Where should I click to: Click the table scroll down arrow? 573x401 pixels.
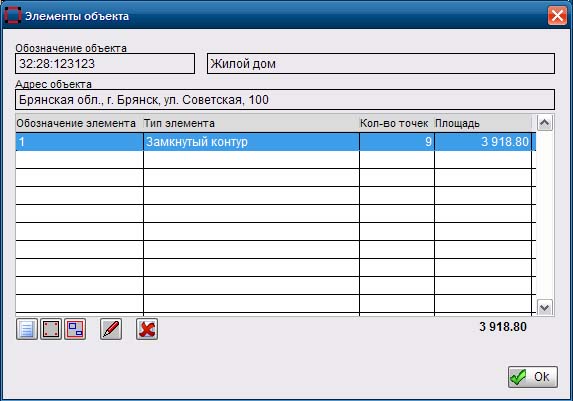(544, 307)
